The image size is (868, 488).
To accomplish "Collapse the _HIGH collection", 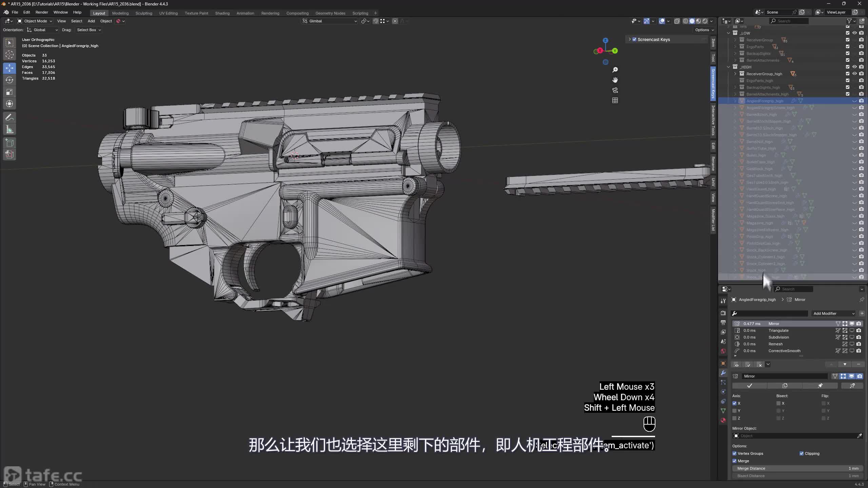I will pyautogui.click(x=728, y=67).
